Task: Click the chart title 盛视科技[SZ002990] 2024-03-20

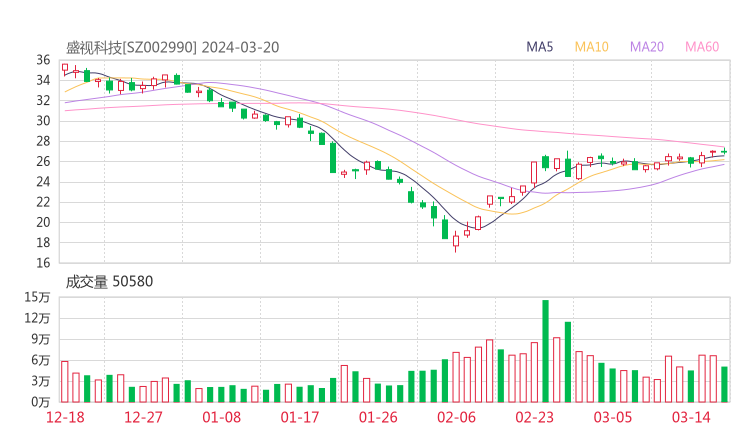Action: (x=172, y=47)
